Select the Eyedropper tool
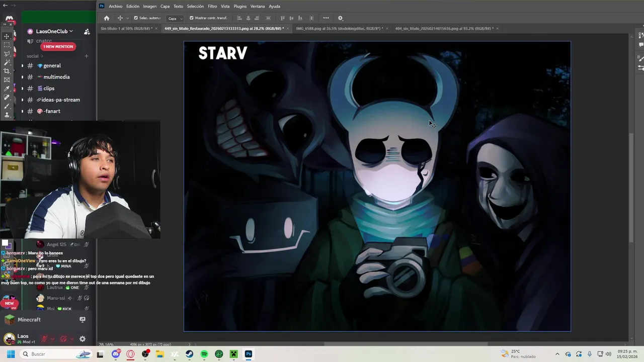 click(x=7, y=88)
